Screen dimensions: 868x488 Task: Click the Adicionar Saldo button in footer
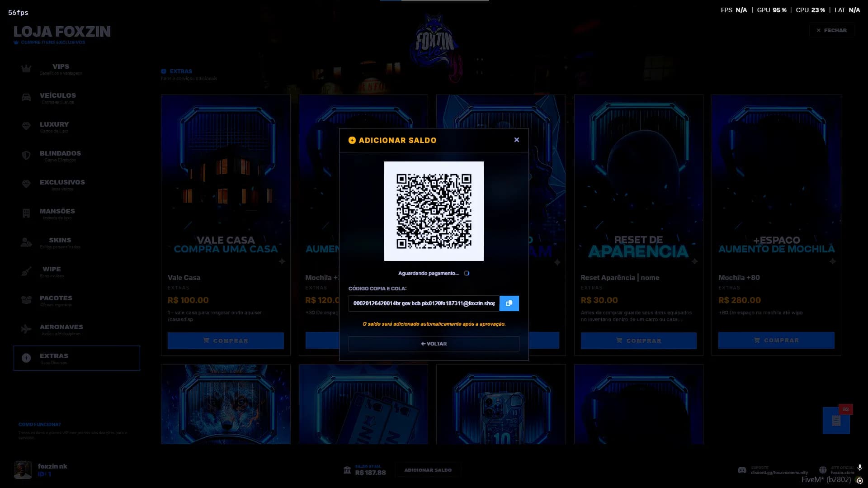coord(428,470)
